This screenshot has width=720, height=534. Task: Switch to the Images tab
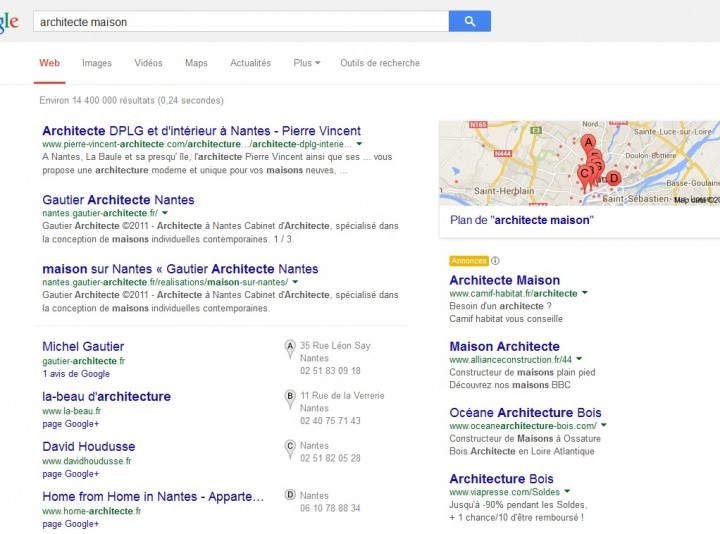click(97, 63)
